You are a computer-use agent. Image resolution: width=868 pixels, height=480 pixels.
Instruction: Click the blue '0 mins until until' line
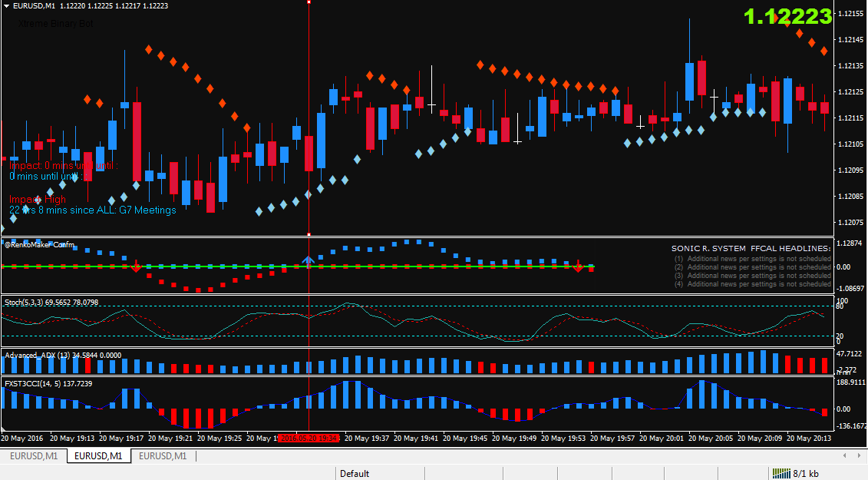point(48,177)
